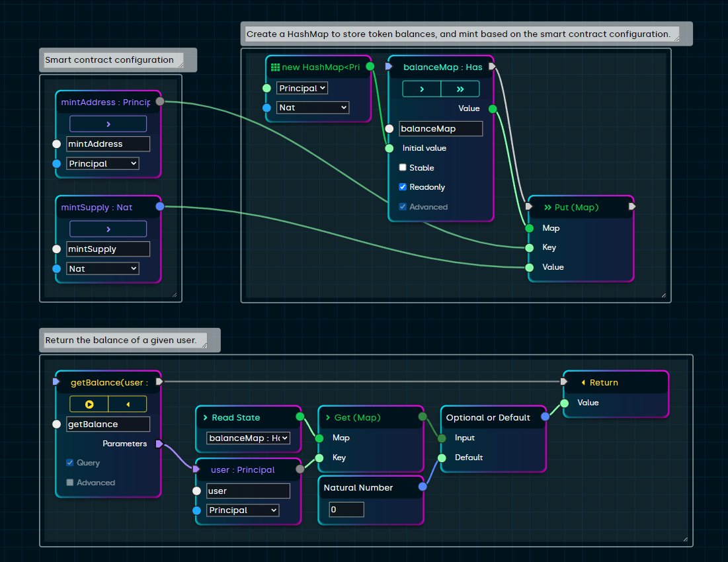Click the chevron button inside mintAddress node

pyautogui.click(x=108, y=124)
